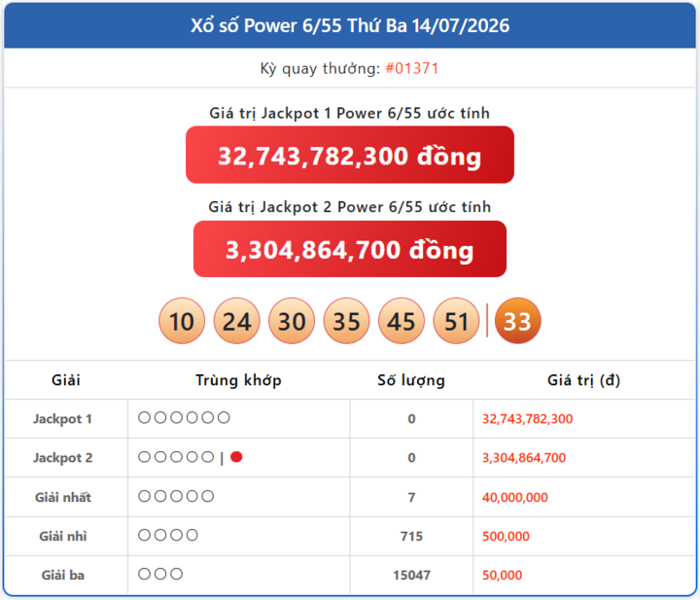This screenshot has height=600, width=700.
Task: Click the number 10 lottery ball
Action: [182, 321]
